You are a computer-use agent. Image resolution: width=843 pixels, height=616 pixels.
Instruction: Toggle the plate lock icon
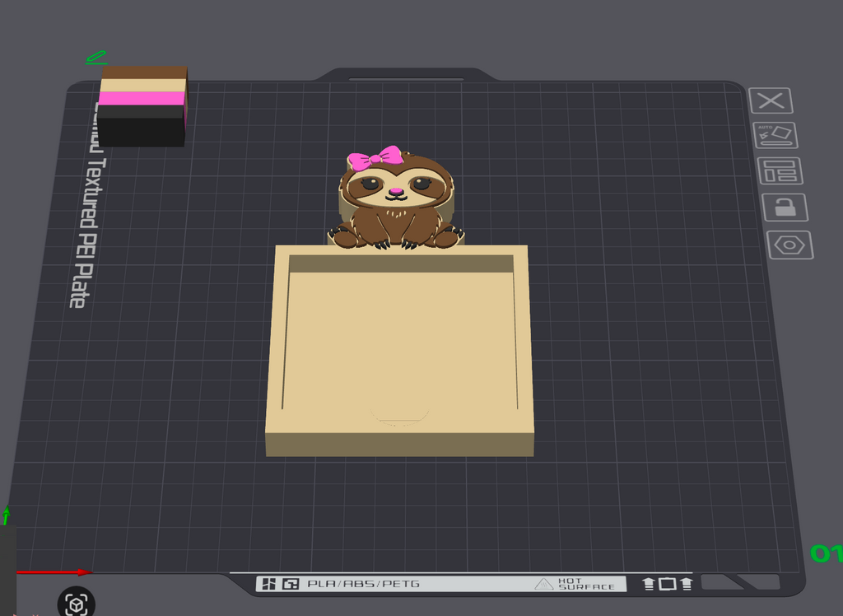[785, 208]
